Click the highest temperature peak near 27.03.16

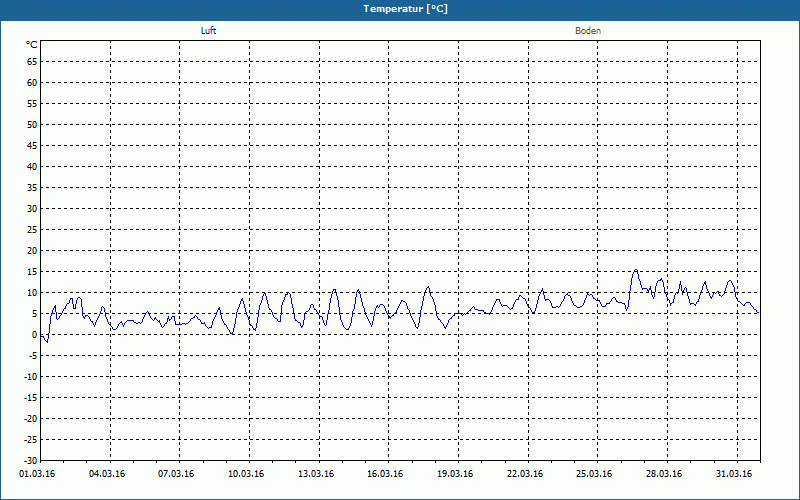point(636,270)
